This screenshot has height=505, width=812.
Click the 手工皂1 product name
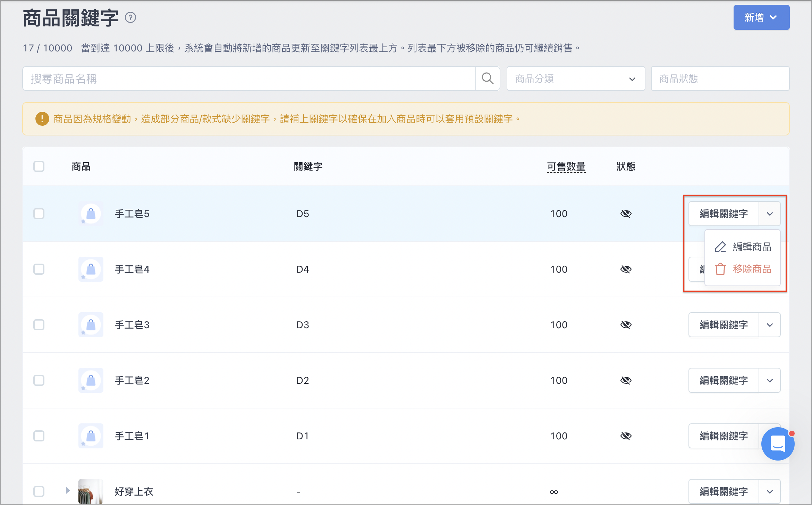132,436
